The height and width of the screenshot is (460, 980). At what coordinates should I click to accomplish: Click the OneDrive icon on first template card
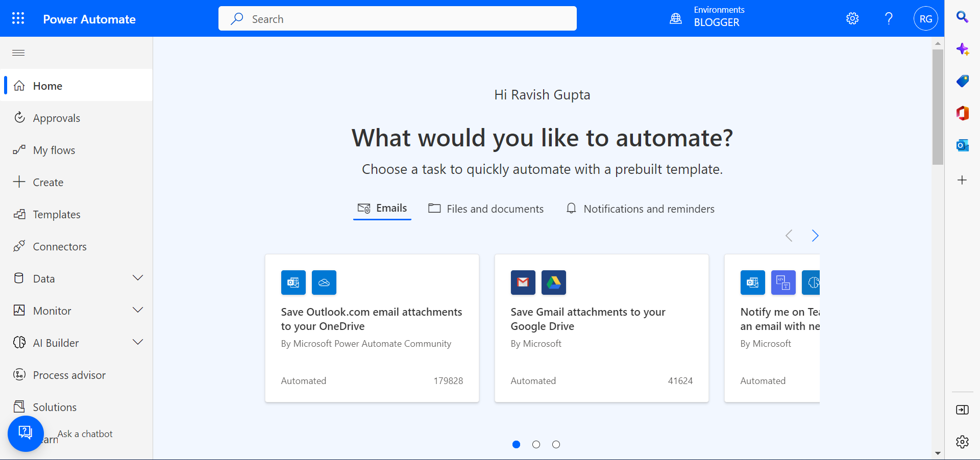pyautogui.click(x=324, y=283)
